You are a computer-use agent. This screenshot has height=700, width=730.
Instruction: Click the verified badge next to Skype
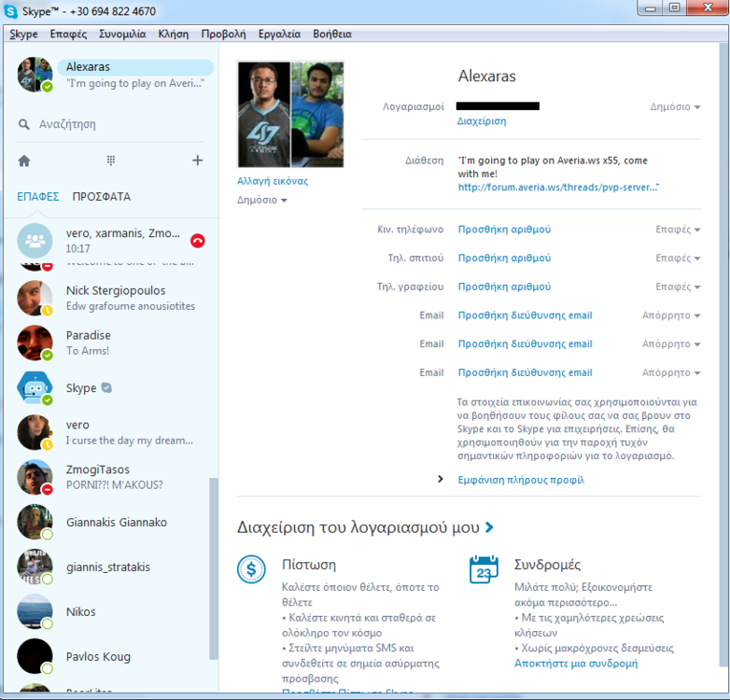coord(106,387)
